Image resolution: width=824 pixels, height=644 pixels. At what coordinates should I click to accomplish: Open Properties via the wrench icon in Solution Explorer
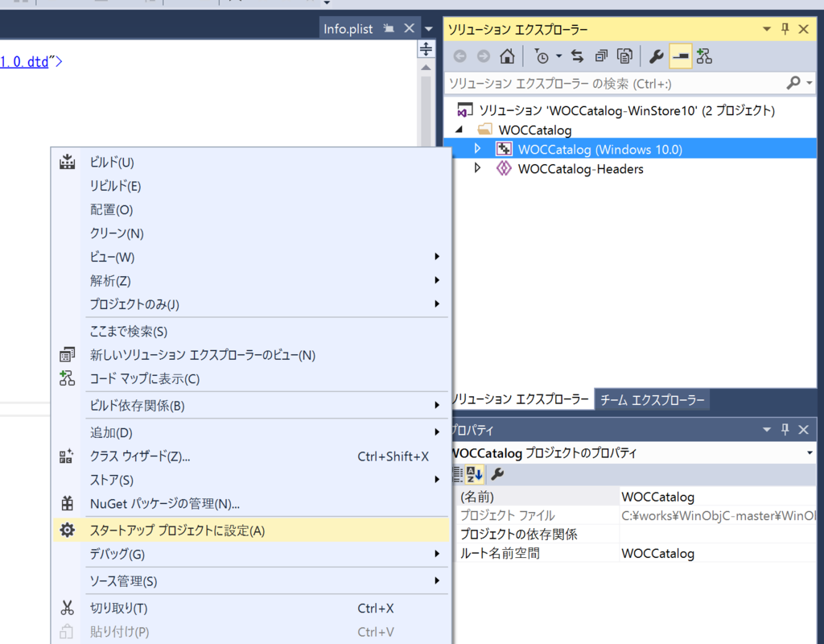[x=657, y=56]
